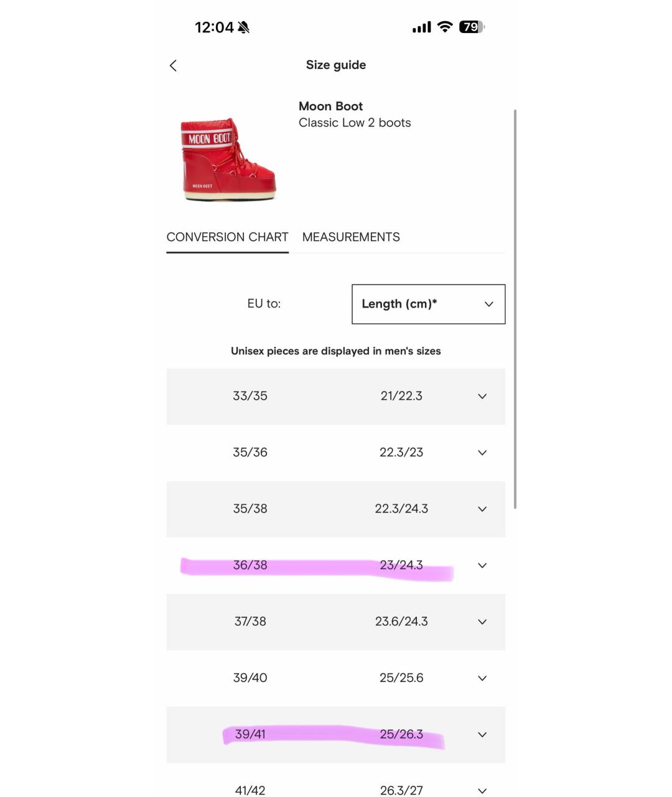Tap the silent mode bell icon
This screenshot has height=797, width=672.
[243, 27]
